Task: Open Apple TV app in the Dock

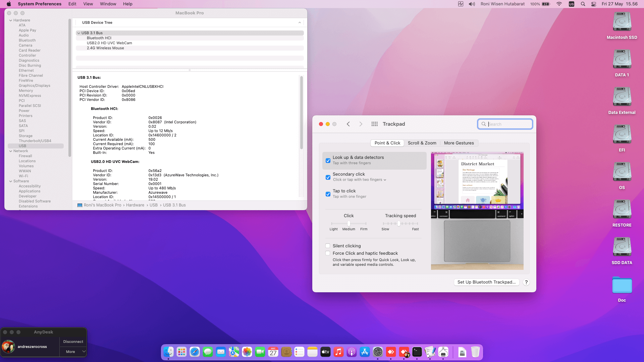Action: [325, 352]
